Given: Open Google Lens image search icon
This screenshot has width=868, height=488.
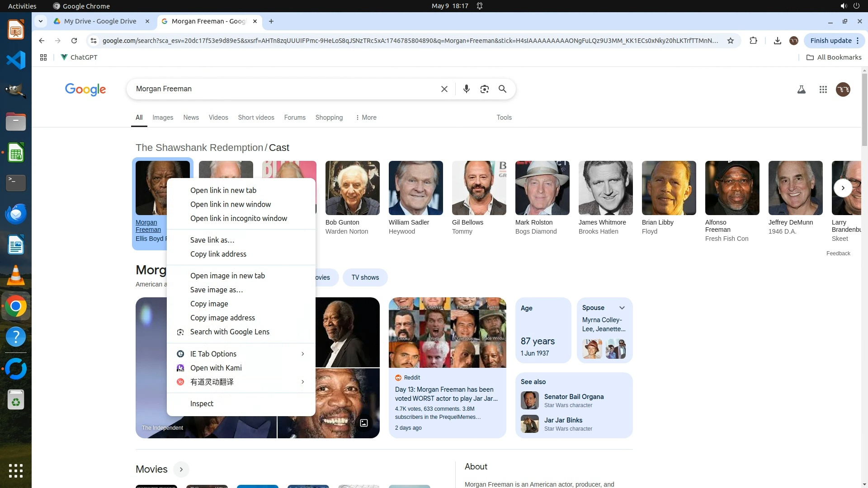Looking at the screenshot, I should 484,89.
